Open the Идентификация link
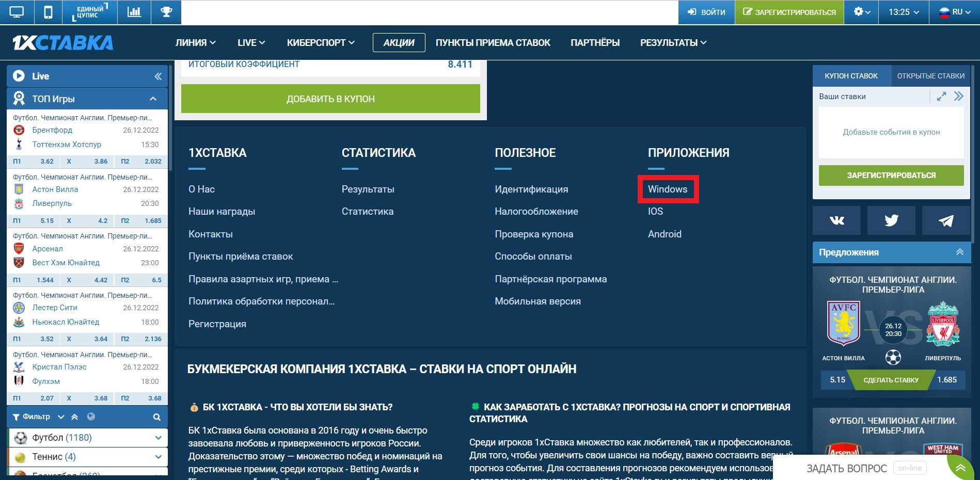Screen dimensions: 980x480 [531, 189]
